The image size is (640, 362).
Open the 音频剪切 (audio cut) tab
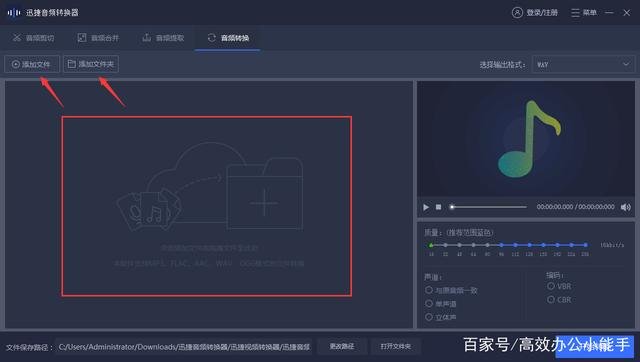pos(33,38)
